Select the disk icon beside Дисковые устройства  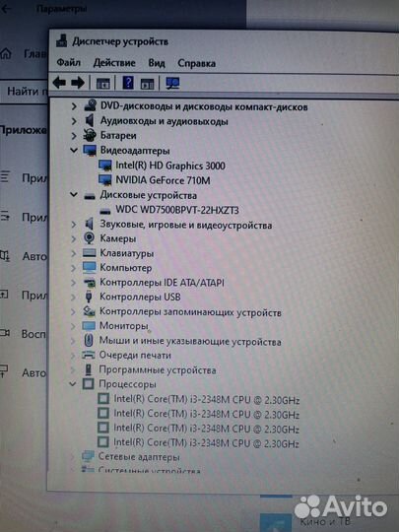[90, 196]
